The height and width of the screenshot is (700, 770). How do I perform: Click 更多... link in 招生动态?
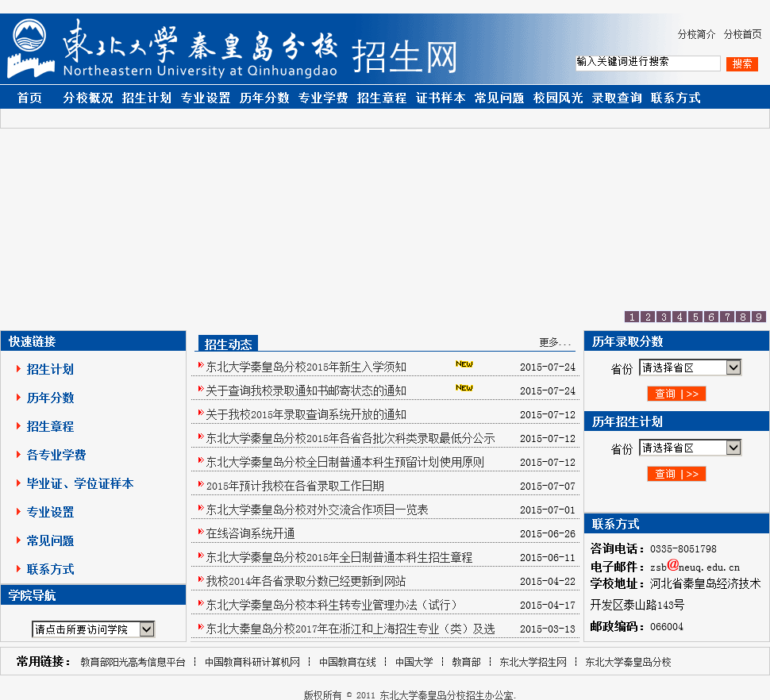point(555,342)
